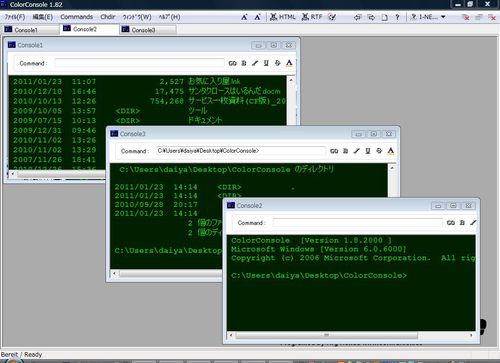The height and width of the screenshot is (363, 500).
Task: Switch to the Console1 tab
Action: [x=31, y=30]
